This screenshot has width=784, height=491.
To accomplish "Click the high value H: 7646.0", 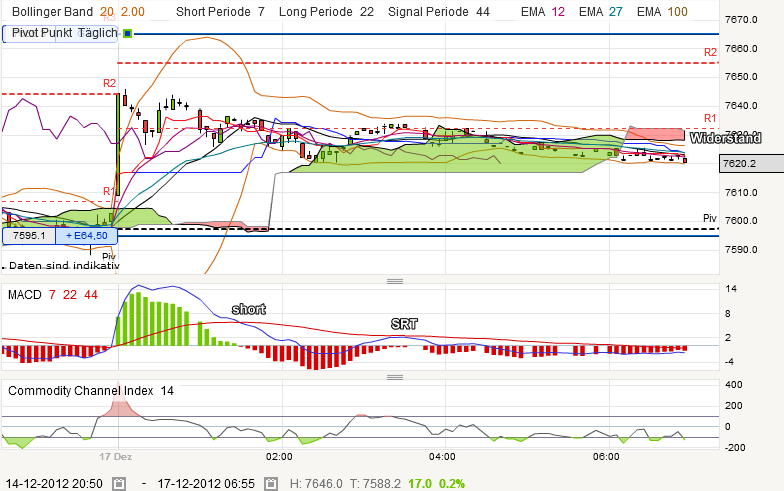I will [x=316, y=484].
